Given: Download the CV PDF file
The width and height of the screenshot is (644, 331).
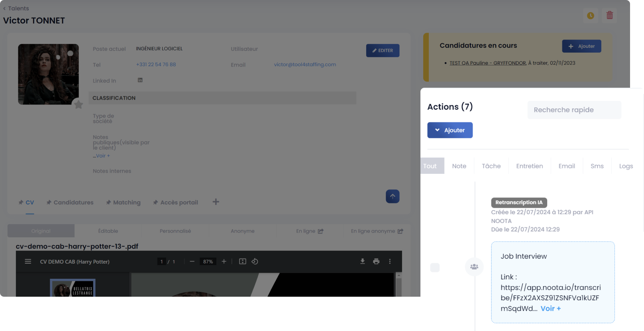Looking at the screenshot, I should [363, 262].
